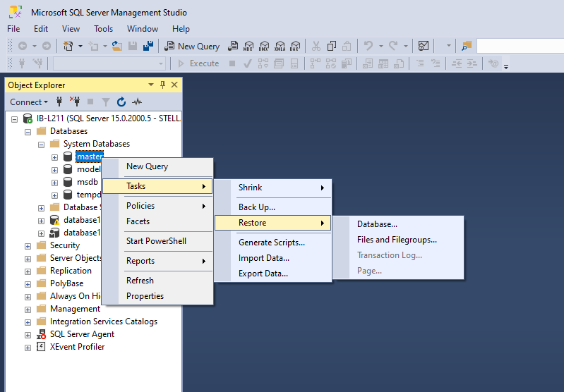564x392 pixels.
Task: Click the XMLA query icon
Action: pyautogui.click(x=280, y=46)
